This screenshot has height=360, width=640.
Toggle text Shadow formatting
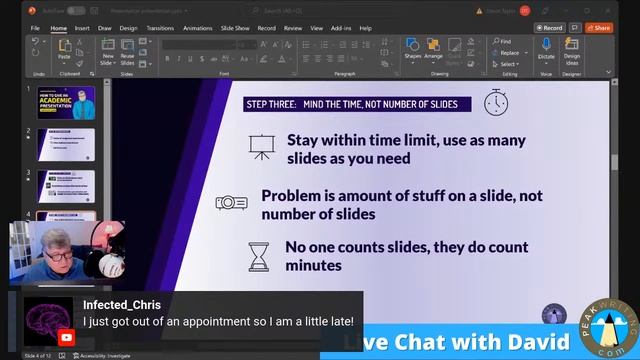pos(202,59)
